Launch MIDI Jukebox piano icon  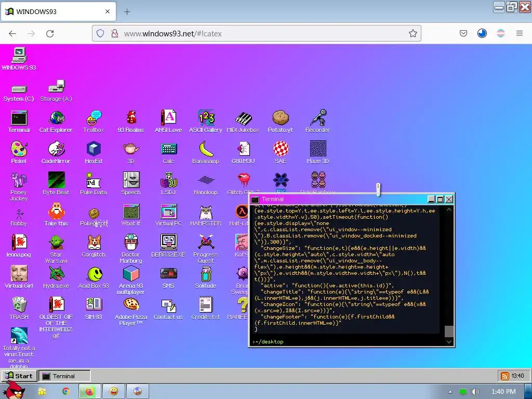click(x=243, y=122)
